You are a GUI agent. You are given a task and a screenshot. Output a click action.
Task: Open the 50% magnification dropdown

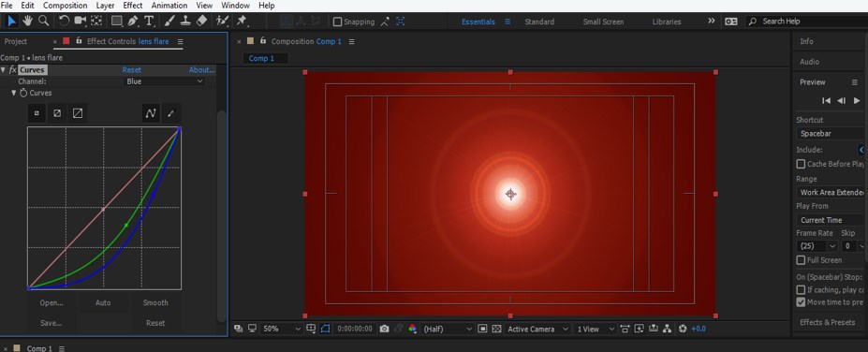tap(282, 329)
